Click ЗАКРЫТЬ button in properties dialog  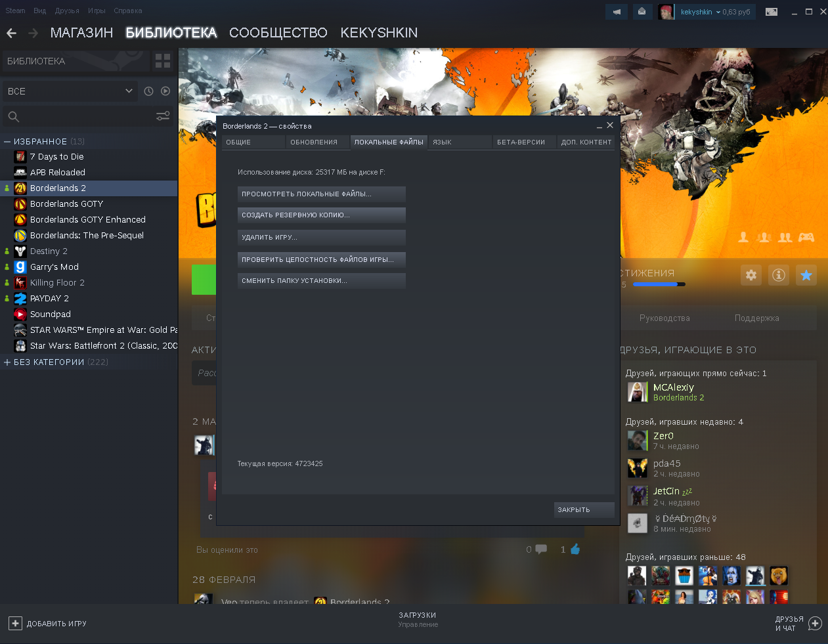pos(584,510)
